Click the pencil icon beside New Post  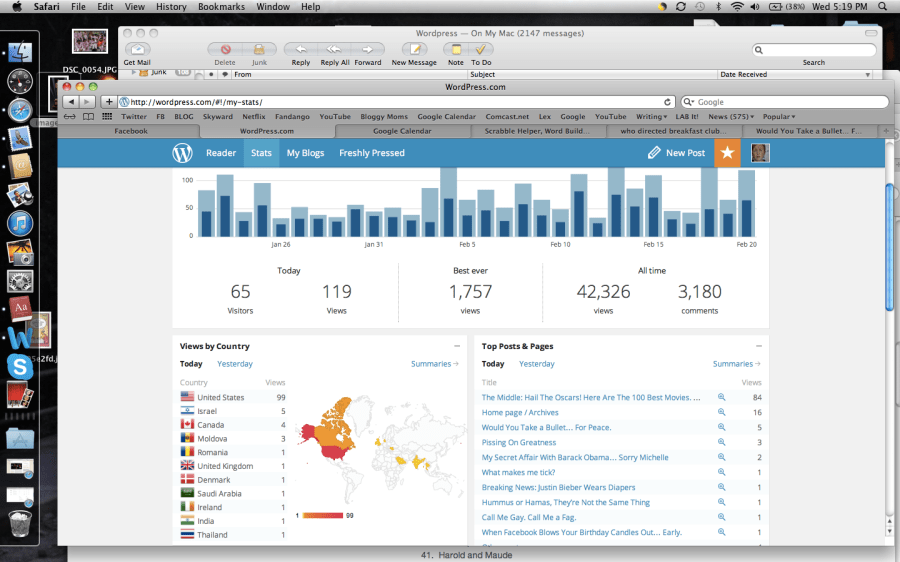pos(654,153)
